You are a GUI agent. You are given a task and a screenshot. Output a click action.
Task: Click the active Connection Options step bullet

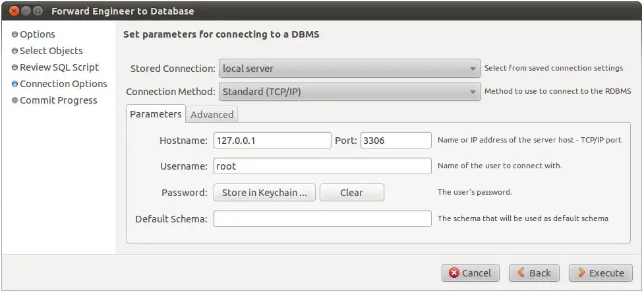15,84
